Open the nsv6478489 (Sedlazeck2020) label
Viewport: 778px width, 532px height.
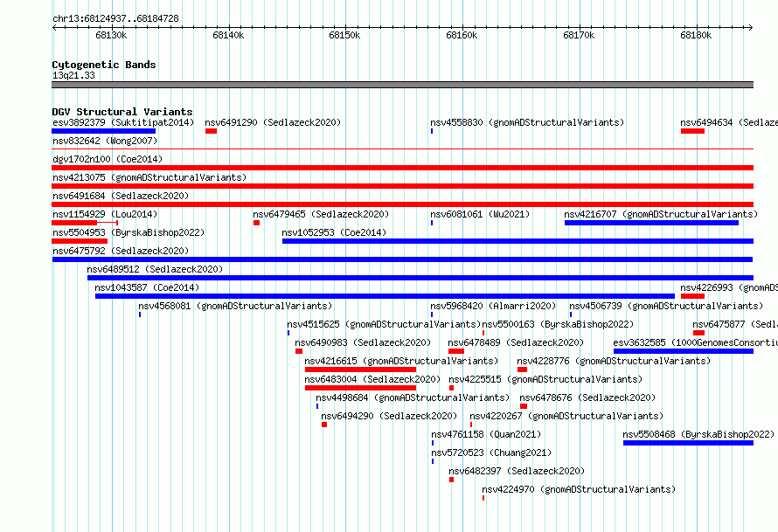point(516,342)
